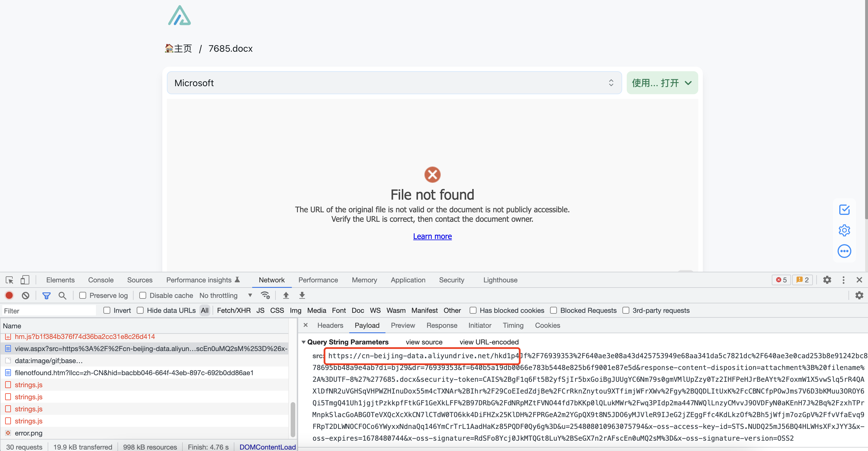Switch to the Sources tab
Image resolution: width=868 pixels, height=451 pixels.
[140, 280]
